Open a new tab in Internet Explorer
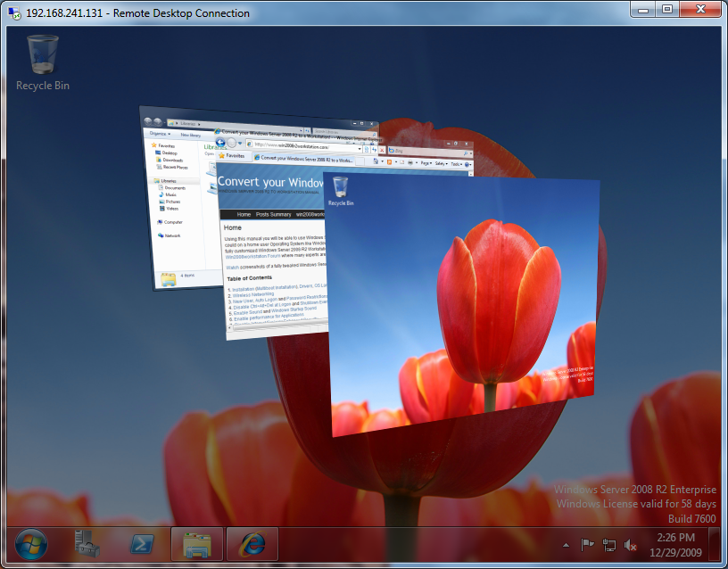The width and height of the screenshot is (728, 569). click(x=360, y=161)
